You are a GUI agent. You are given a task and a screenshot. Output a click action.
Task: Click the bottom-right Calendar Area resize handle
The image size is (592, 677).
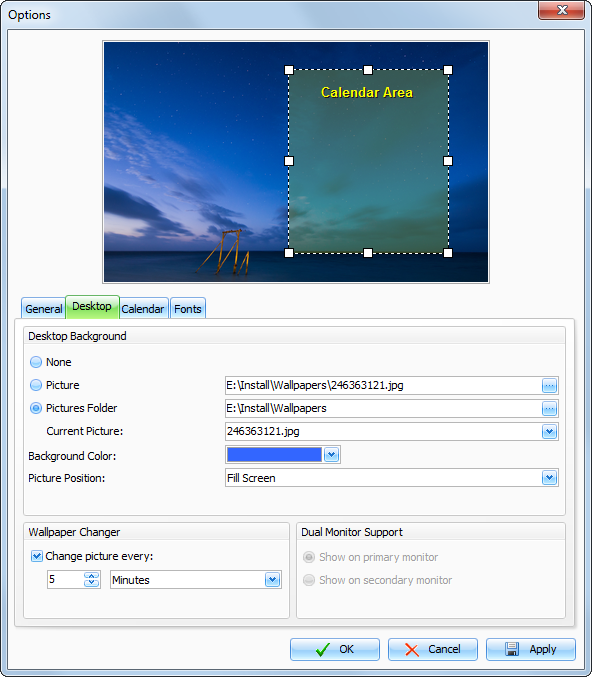point(448,253)
